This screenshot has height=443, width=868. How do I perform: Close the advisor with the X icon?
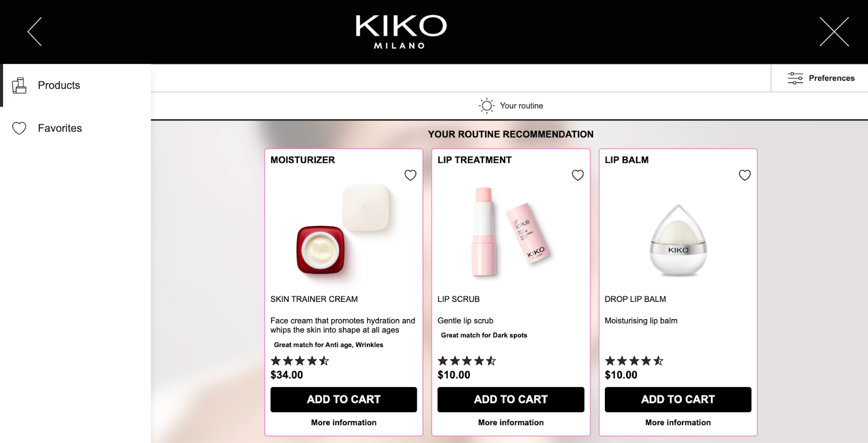834,31
